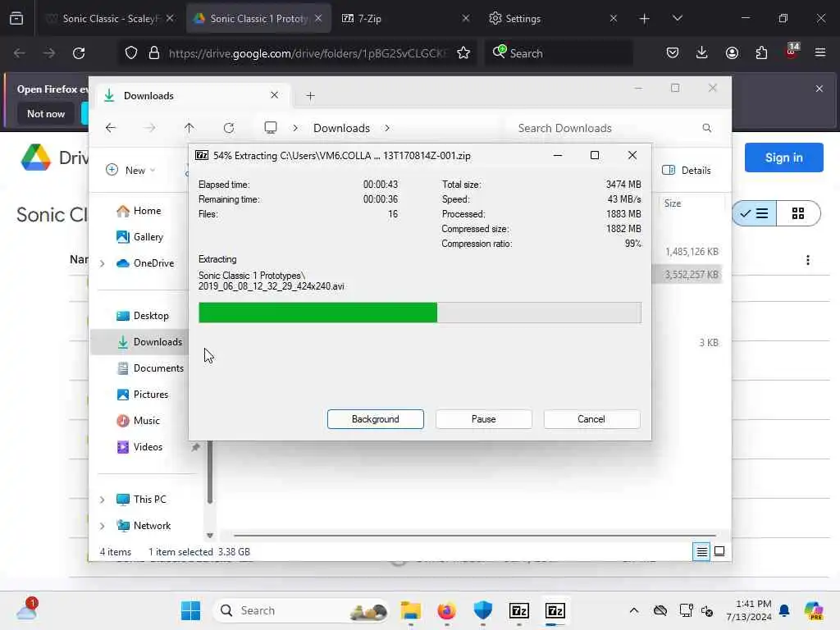Go back in File Explorer

111,128
